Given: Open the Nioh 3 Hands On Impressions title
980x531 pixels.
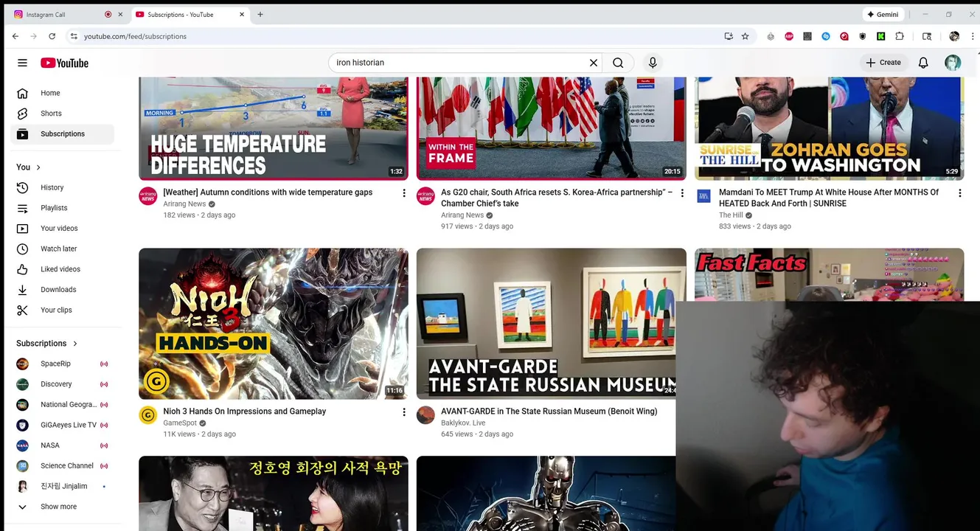Looking at the screenshot, I should 244,412.
